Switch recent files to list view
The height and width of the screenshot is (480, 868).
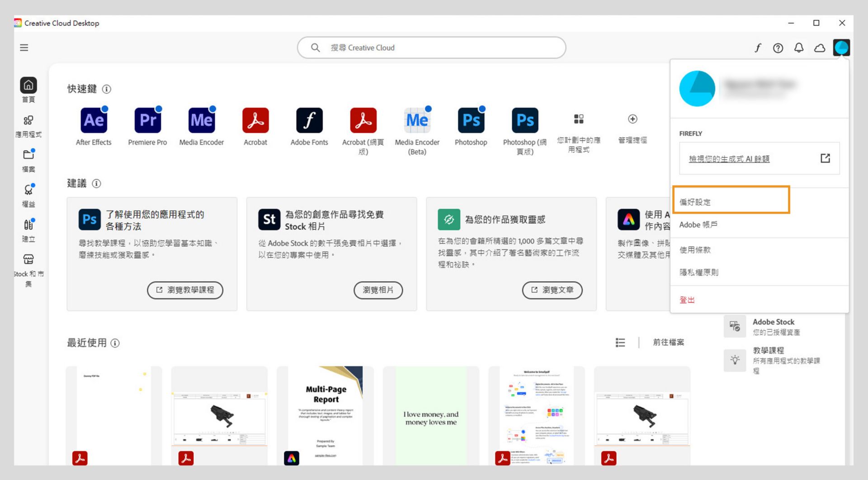click(x=620, y=342)
